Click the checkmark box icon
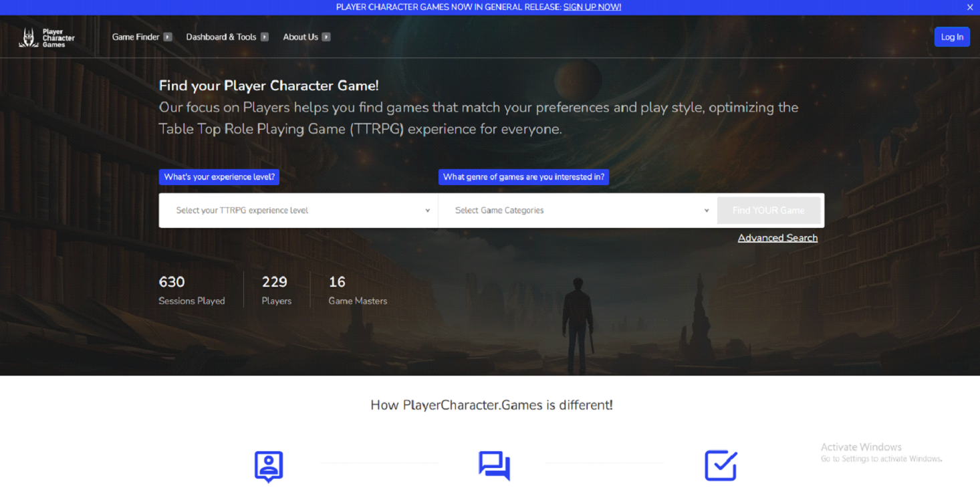The height and width of the screenshot is (488, 980). 720,466
